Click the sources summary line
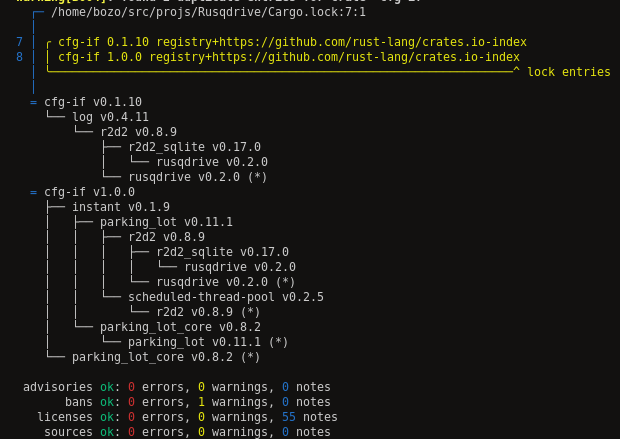Image resolution: width=620 pixels, height=439 pixels. click(x=187, y=432)
